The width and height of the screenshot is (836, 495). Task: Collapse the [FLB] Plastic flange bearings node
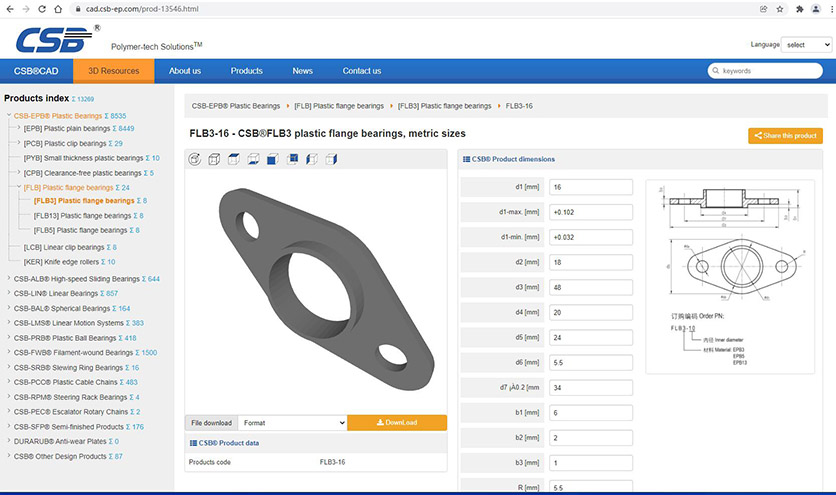click(x=19, y=187)
